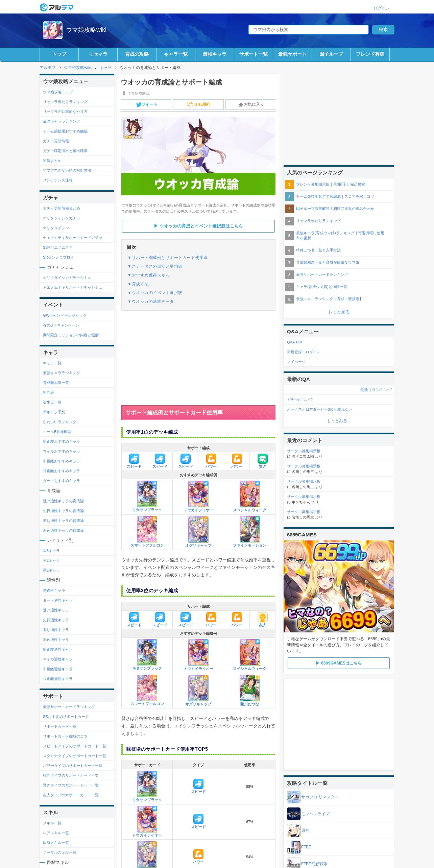Click the 検索 button

(383, 30)
